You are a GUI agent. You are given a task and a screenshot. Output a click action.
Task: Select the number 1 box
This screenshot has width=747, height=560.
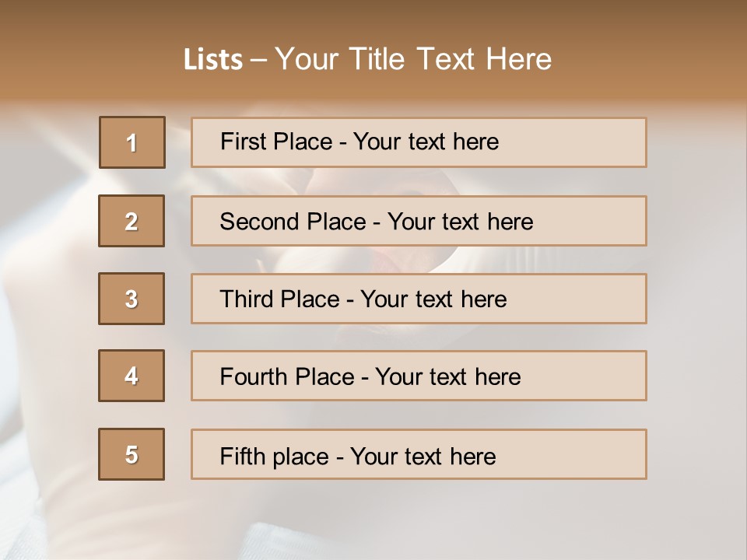(x=132, y=142)
